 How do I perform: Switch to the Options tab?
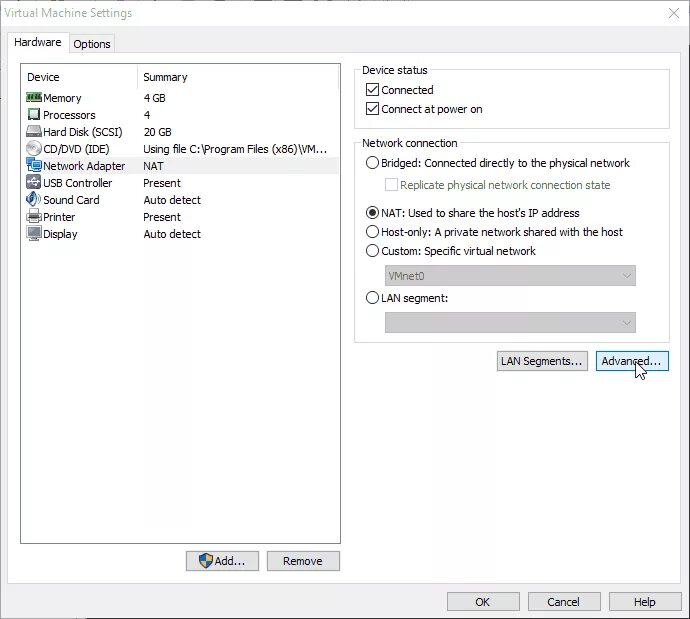pos(92,44)
